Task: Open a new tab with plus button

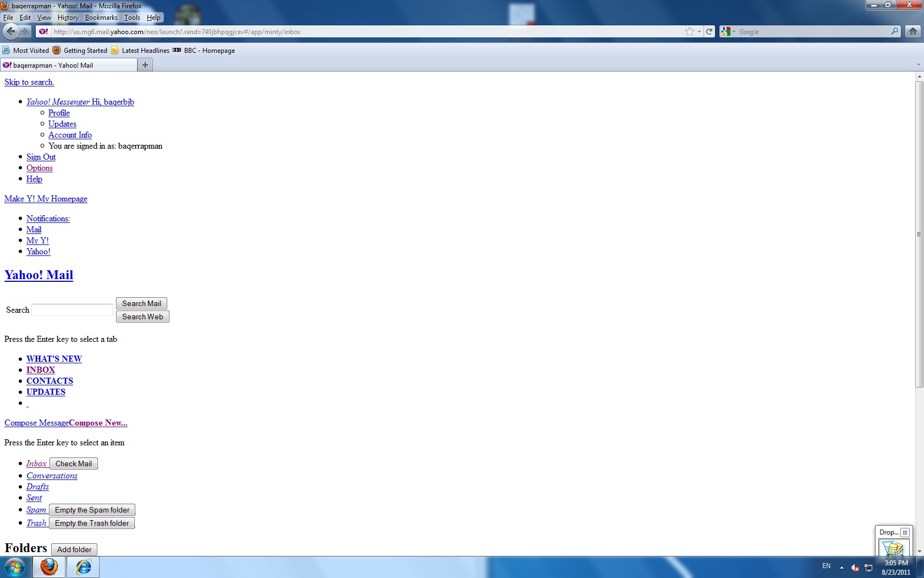Action: click(x=145, y=65)
